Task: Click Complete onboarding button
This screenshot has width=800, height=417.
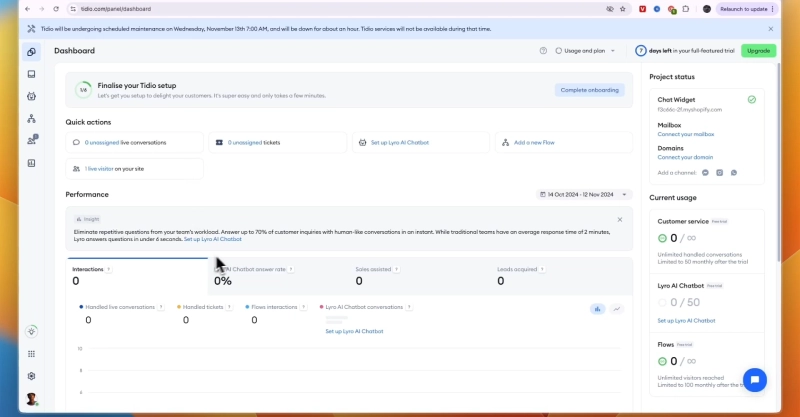Action: coord(589,90)
